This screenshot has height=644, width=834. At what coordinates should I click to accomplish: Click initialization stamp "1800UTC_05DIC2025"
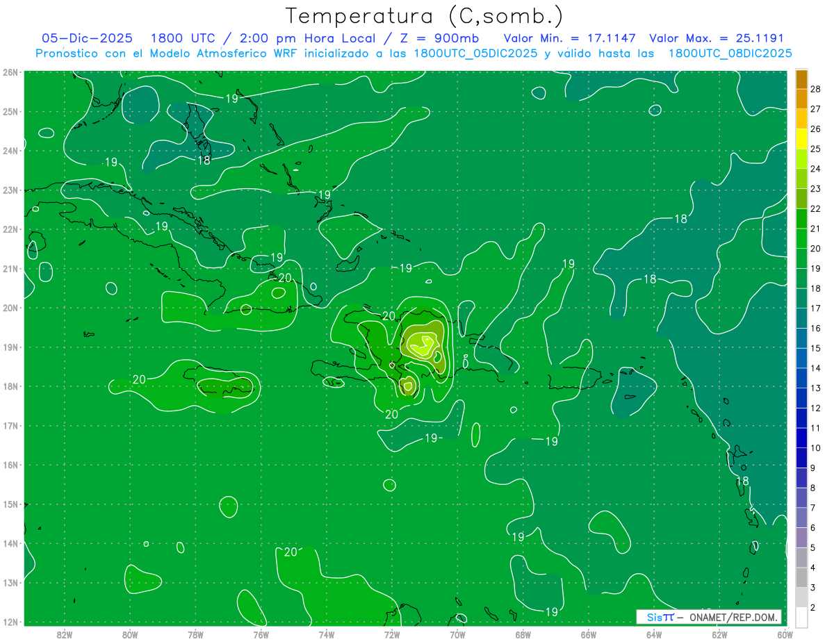[x=475, y=53]
